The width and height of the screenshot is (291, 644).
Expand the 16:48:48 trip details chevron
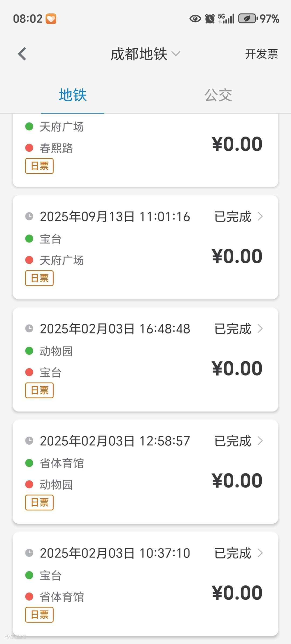coord(260,329)
